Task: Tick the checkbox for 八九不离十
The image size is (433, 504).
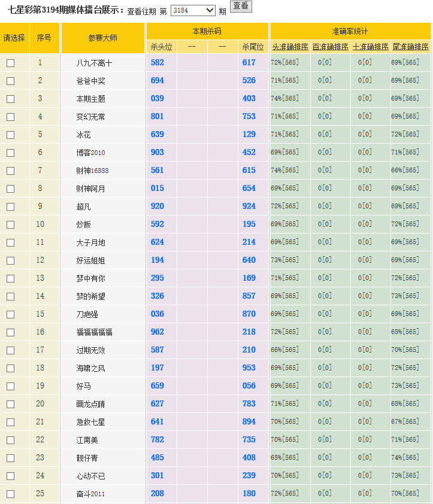Action: click(x=10, y=63)
